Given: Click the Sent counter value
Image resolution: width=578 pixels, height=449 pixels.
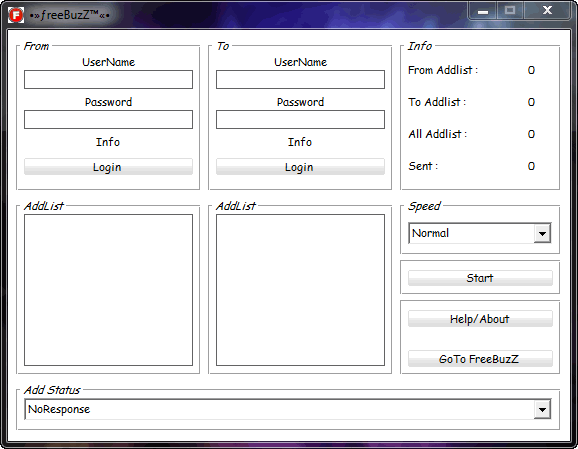Looking at the screenshot, I should tap(531, 166).
